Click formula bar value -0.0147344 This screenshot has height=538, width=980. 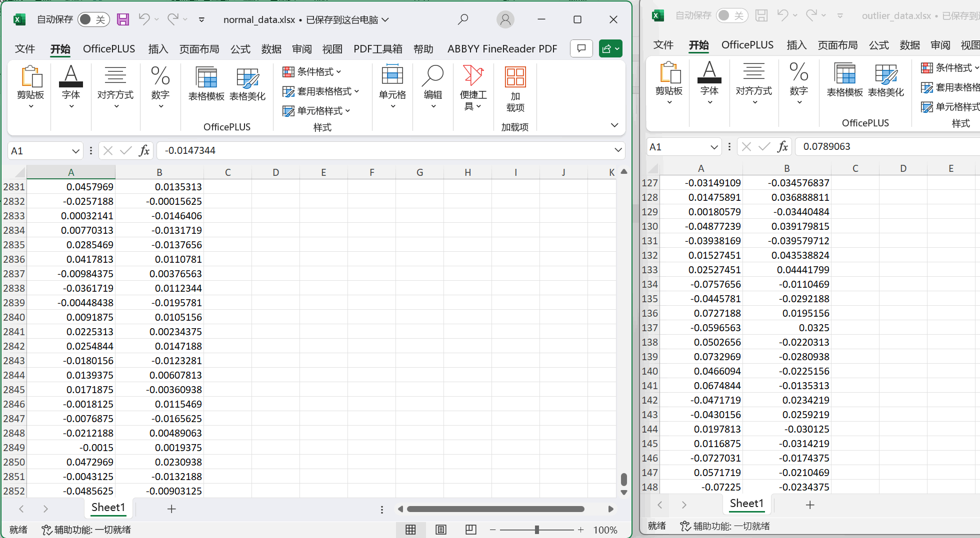[190, 150]
